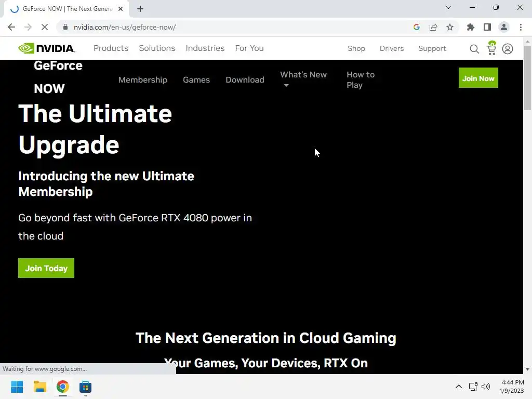Go back with the browser back arrow
Viewport: 532px width, 399px height.
click(11, 27)
